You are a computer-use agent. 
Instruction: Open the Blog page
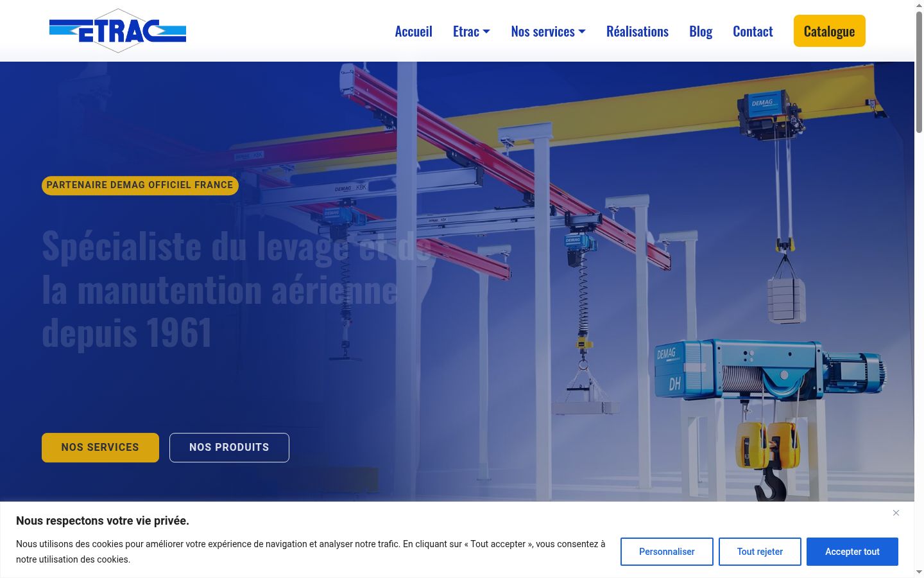[701, 31]
